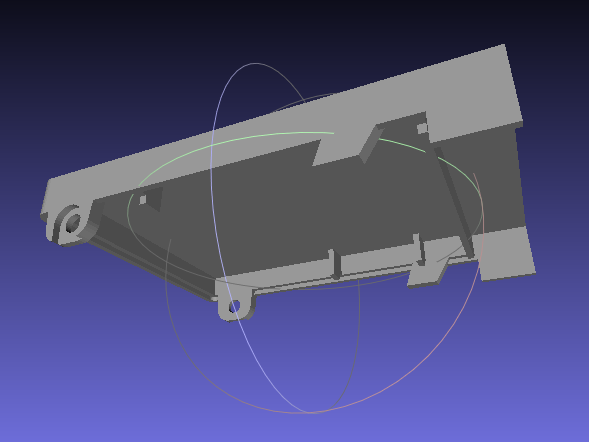Click the hole in the bottom mounting lug

coord(234,307)
